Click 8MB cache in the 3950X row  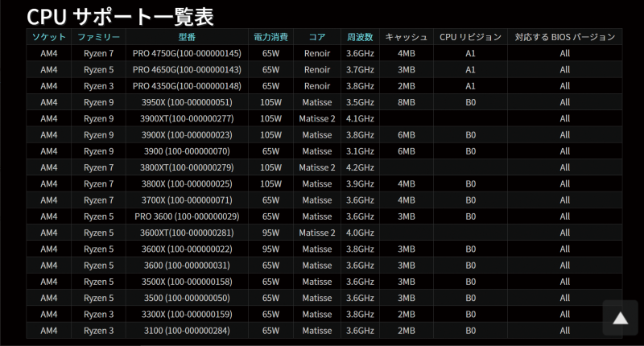click(407, 102)
